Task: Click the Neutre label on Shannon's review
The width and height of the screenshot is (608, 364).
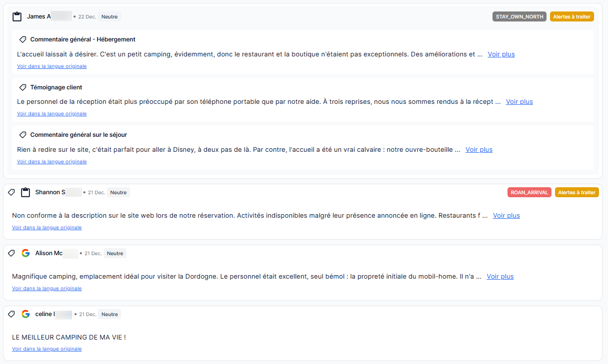Action: (118, 192)
